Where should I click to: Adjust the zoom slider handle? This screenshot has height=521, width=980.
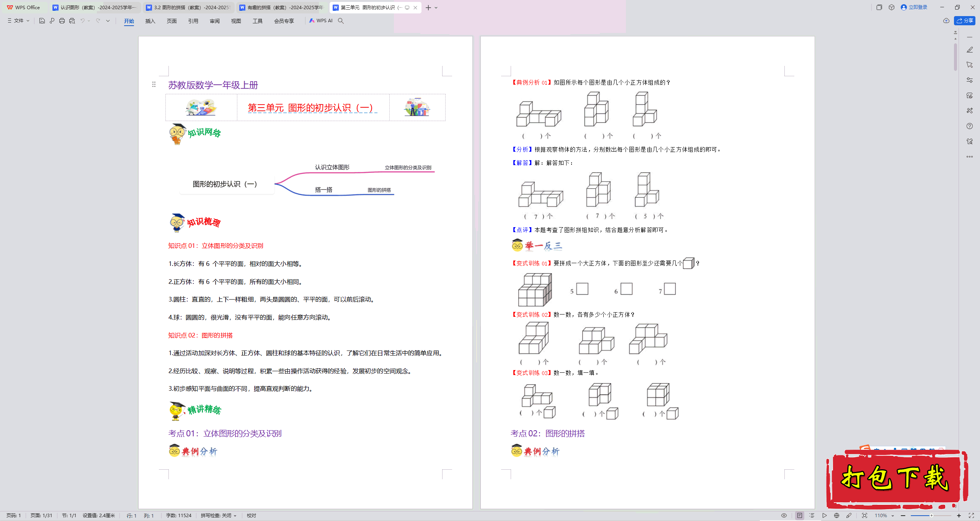click(x=931, y=516)
